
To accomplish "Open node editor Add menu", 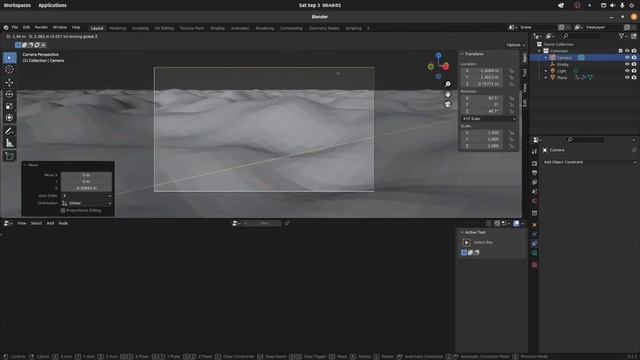I will 50,223.
